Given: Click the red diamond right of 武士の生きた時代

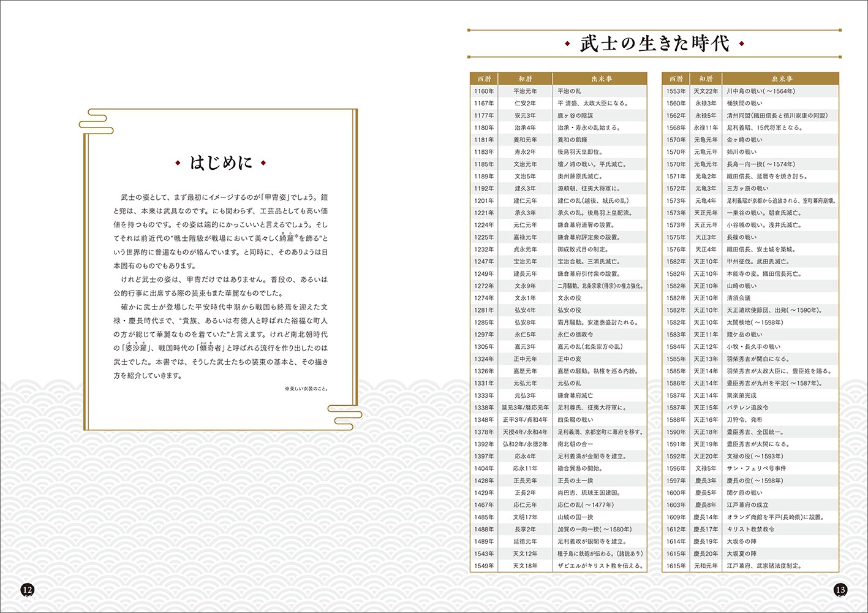Looking at the screenshot, I should [x=742, y=44].
